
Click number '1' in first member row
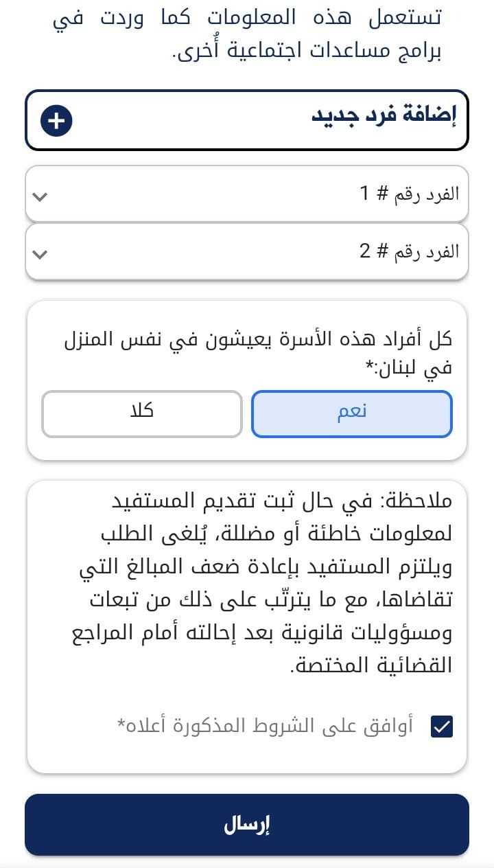coord(365,194)
